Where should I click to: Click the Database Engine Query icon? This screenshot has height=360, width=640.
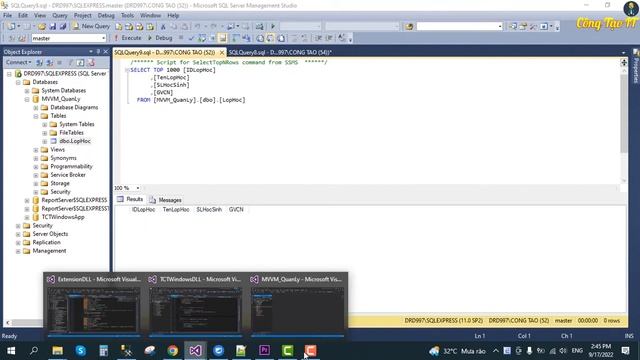[x=118, y=27]
